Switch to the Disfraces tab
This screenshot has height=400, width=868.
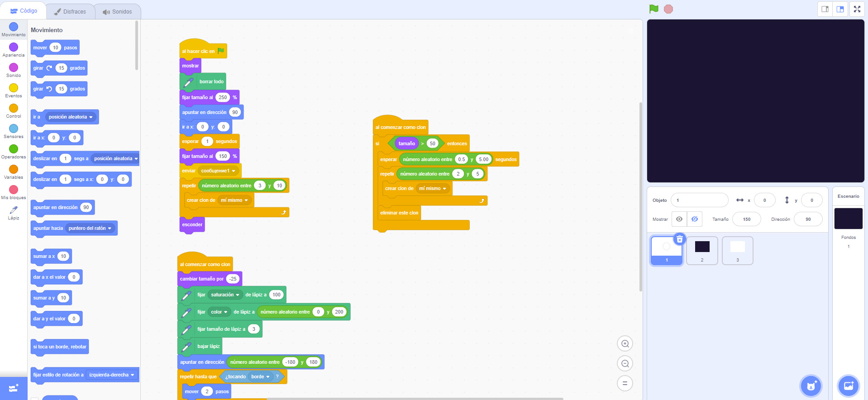pyautogui.click(x=70, y=12)
